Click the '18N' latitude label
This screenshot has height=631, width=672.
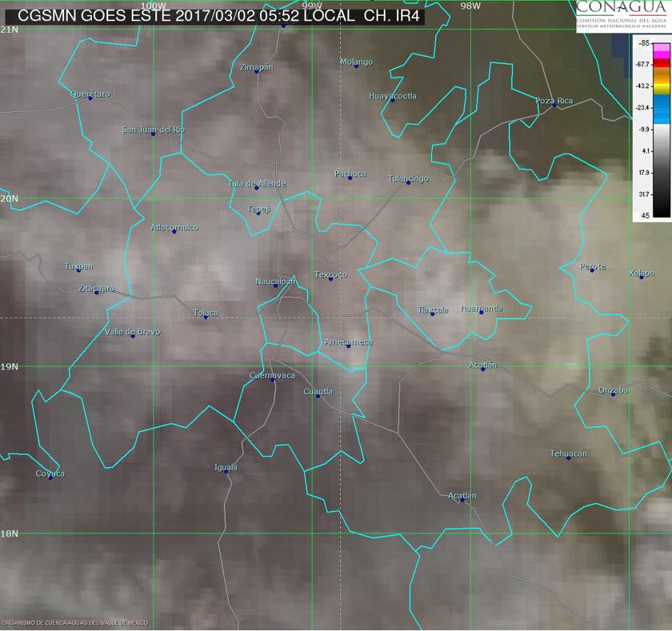pyautogui.click(x=10, y=533)
